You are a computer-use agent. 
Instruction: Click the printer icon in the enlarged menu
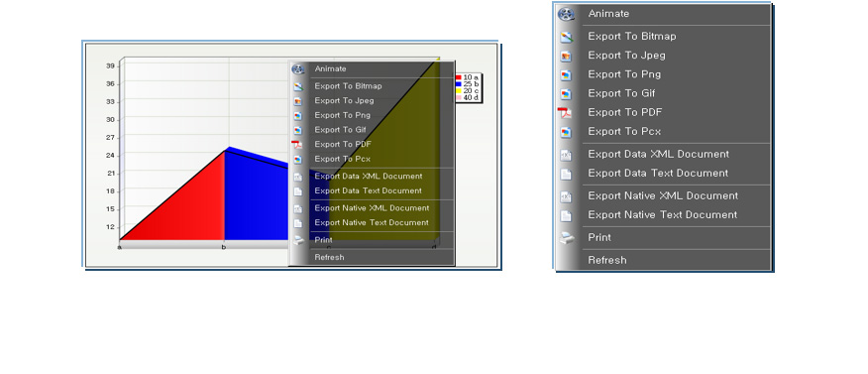[x=567, y=238]
